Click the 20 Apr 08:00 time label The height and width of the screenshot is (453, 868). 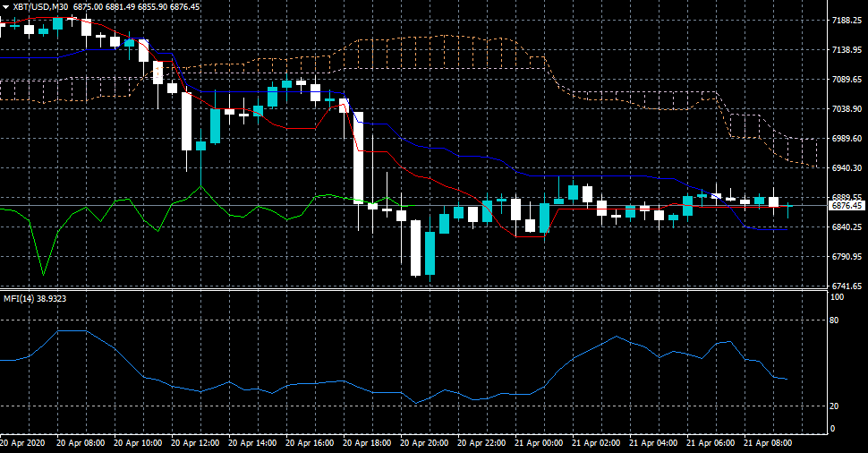tap(81, 443)
